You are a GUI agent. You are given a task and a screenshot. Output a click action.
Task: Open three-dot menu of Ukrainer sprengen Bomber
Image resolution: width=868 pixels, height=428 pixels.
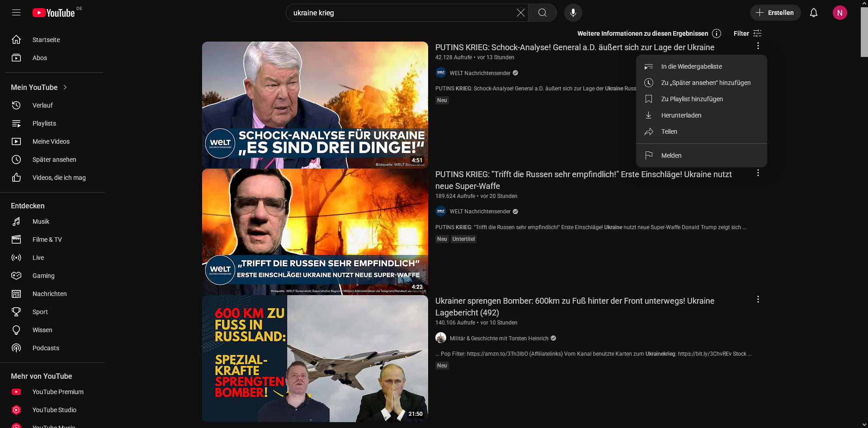[x=758, y=300]
